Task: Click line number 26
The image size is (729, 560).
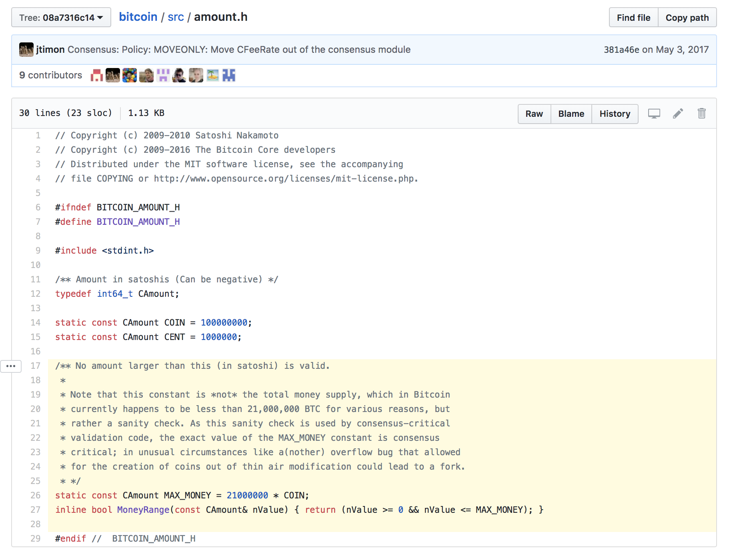Action: pos(36,495)
